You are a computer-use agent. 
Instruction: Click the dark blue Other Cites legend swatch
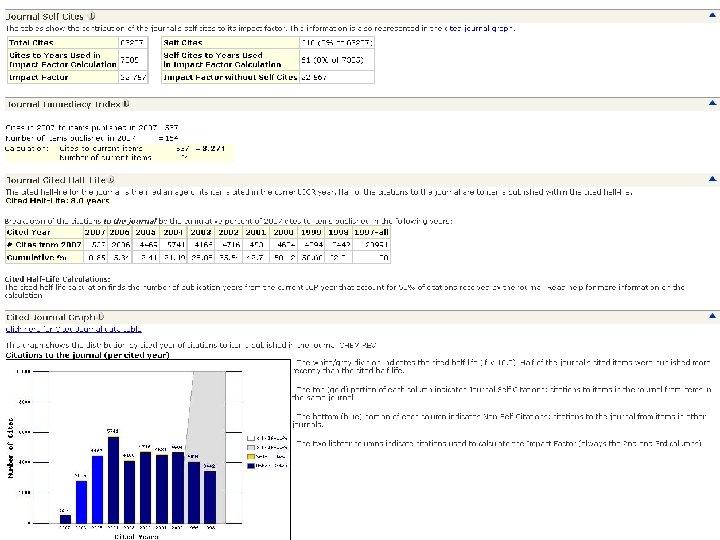tap(251, 466)
